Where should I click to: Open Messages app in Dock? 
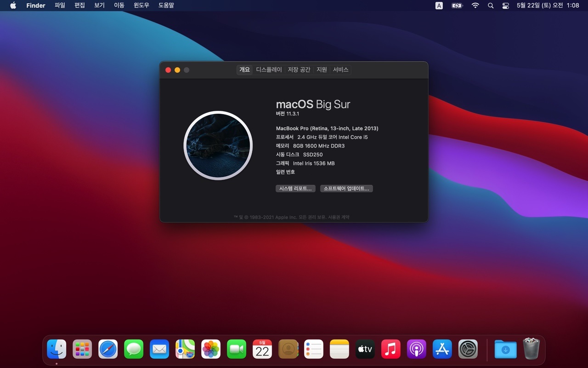pyautogui.click(x=134, y=349)
